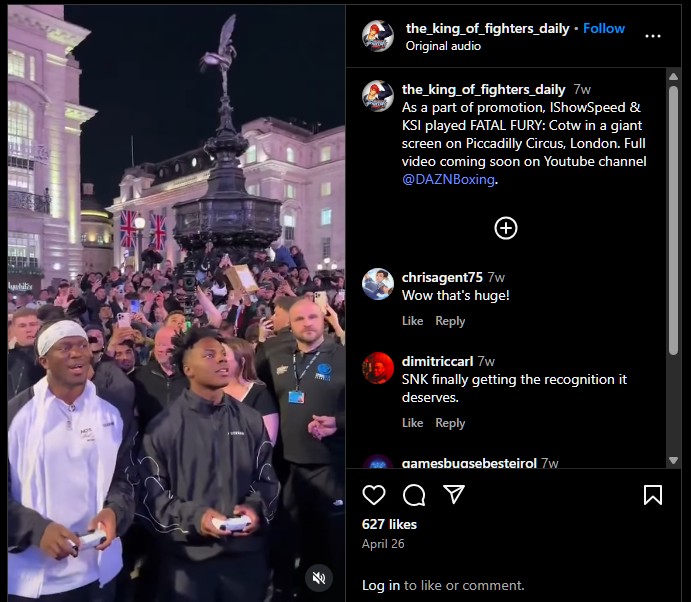This screenshot has height=602, width=691.
Task: Like chrisagent75's comment
Action: pyautogui.click(x=412, y=321)
